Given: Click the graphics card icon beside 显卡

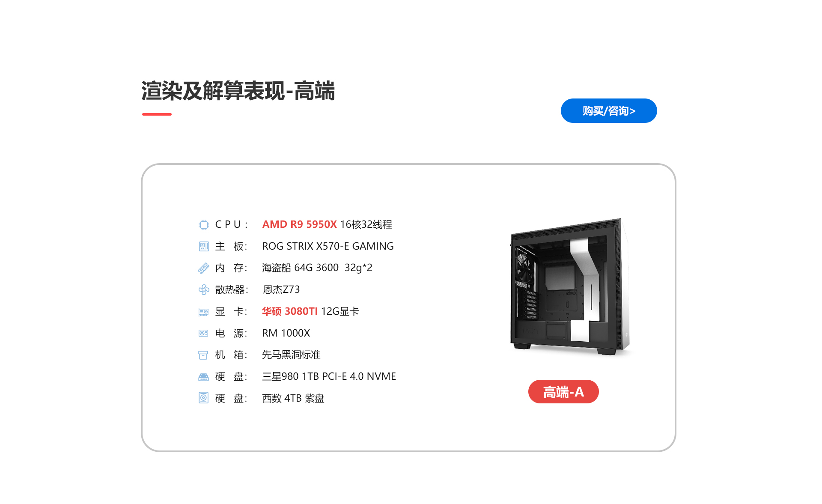Looking at the screenshot, I should point(204,312).
